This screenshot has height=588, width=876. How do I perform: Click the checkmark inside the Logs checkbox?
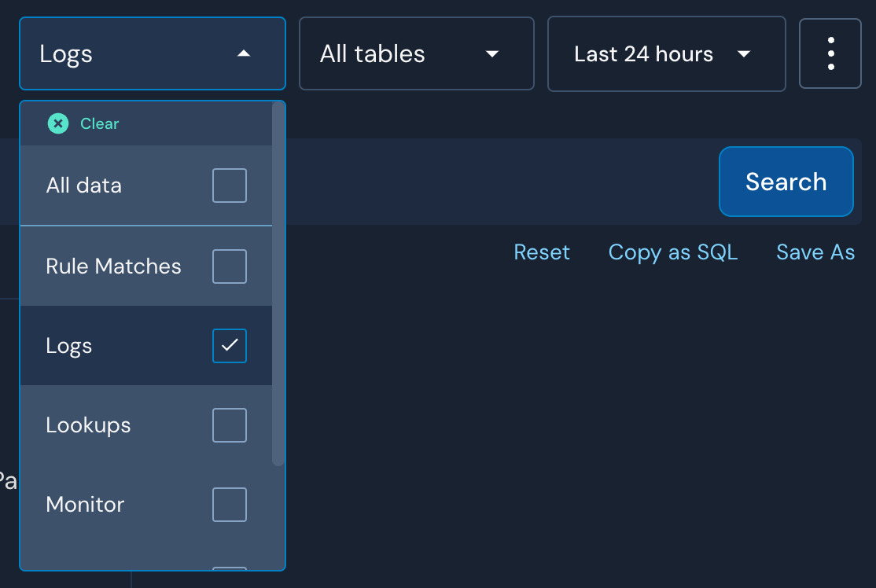229,345
